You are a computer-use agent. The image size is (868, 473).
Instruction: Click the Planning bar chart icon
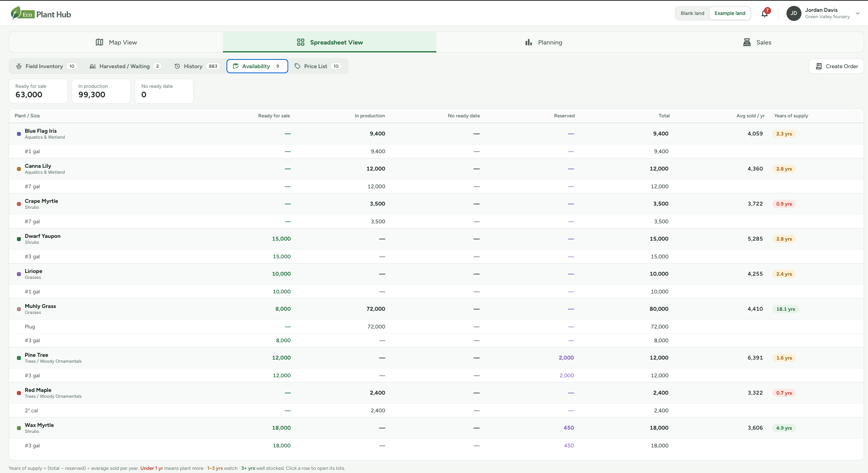pyautogui.click(x=529, y=42)
